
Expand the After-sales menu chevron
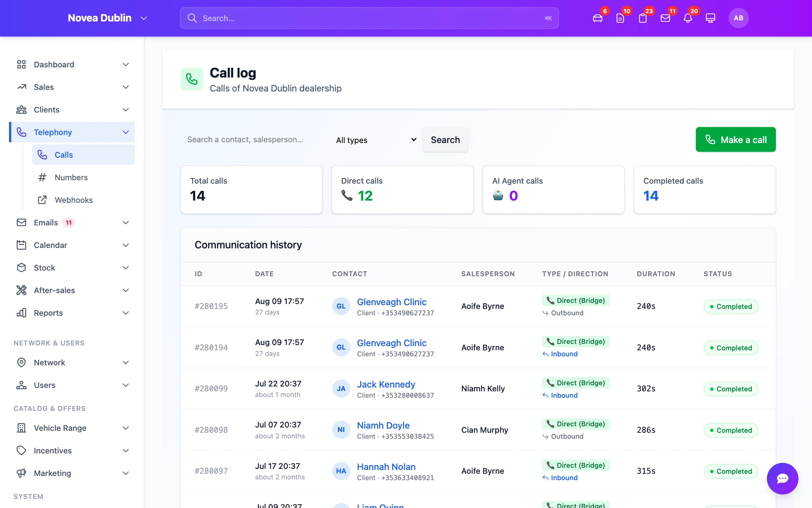(126, 290)
